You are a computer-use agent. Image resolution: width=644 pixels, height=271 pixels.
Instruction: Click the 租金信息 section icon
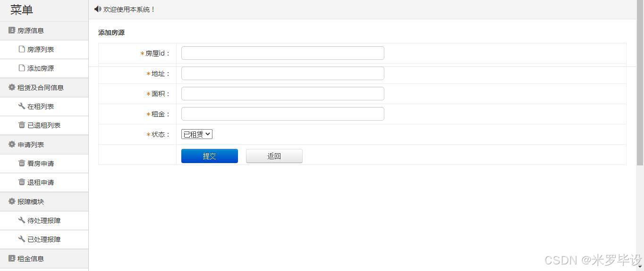(x=12, y=258)
